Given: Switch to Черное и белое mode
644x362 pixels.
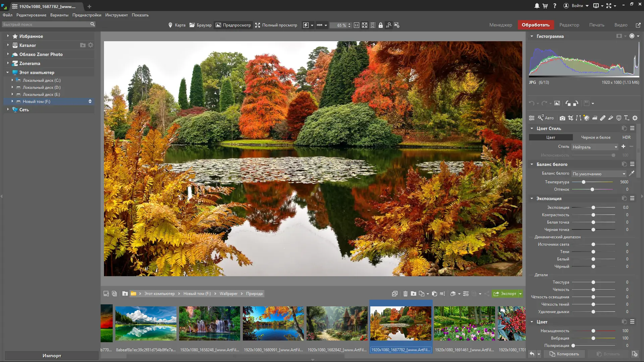Looking at the screenshot, I should (x=596, y=137).
